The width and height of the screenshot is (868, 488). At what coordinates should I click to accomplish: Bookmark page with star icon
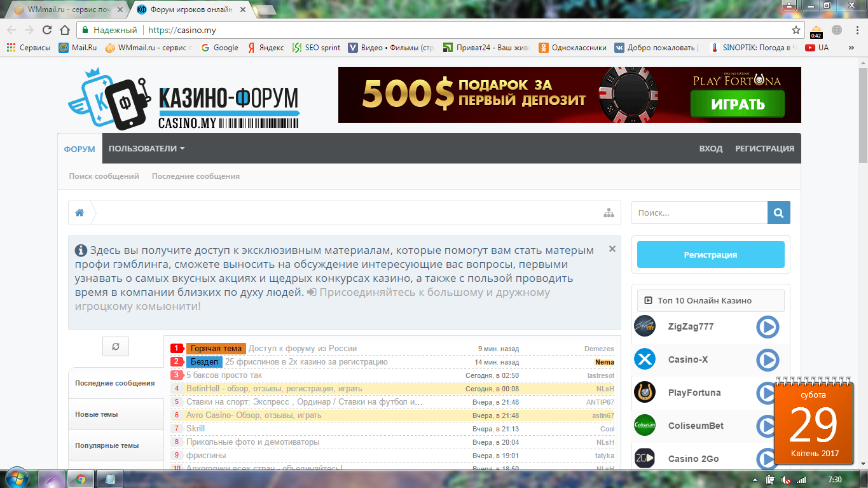(x=796, y=30)
